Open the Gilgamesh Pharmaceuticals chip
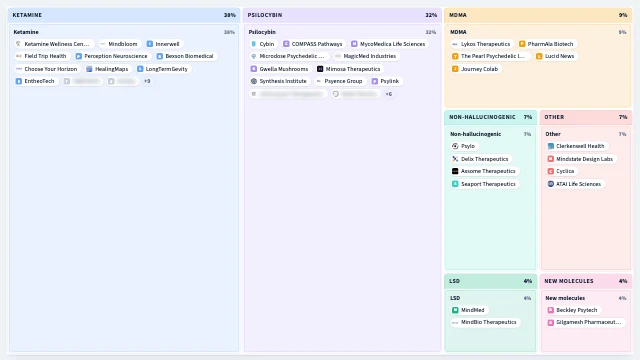Image resolution: width=640 pixels, height=360 pixels. pyautogui.click(x=585, y=322)
